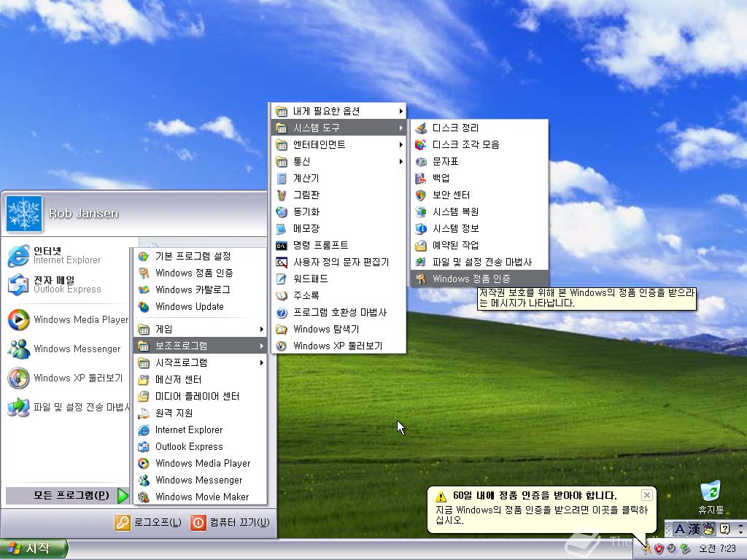This screenshot has height=560, width=747.
Task: Choose 사용자 정의 문자 편집기 entry
Action: (x=338, y=262)
